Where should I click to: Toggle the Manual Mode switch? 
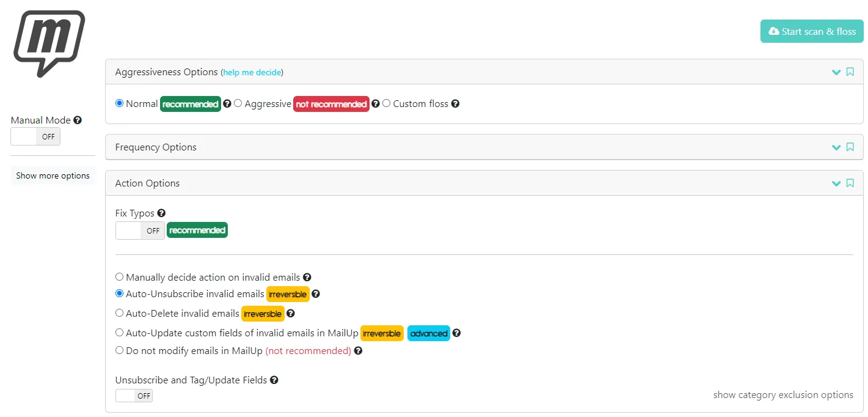tap(35, 137)
